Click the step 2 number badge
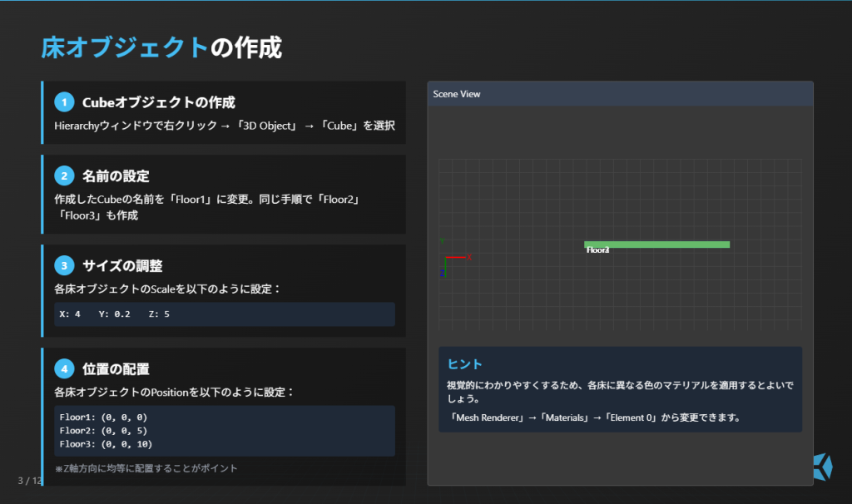 [64, 176]
